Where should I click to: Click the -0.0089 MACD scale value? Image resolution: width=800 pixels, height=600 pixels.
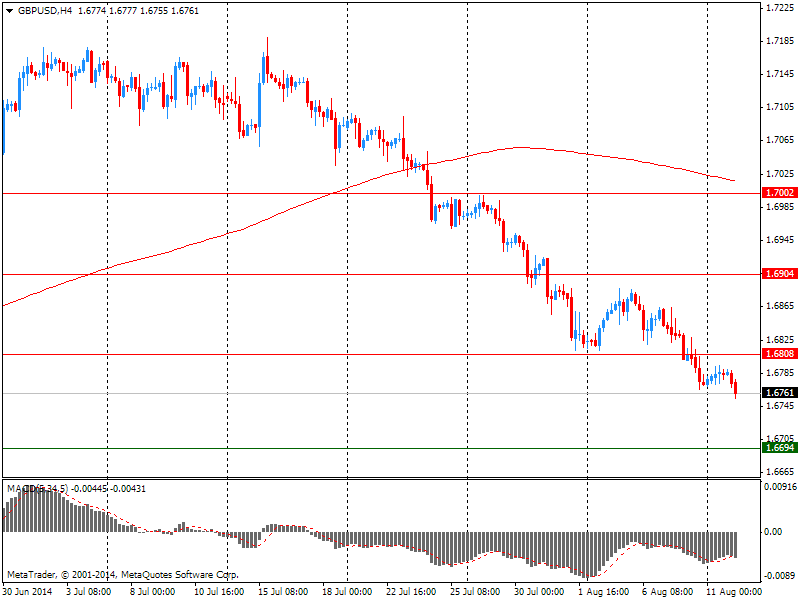click(x=780, y=576)
